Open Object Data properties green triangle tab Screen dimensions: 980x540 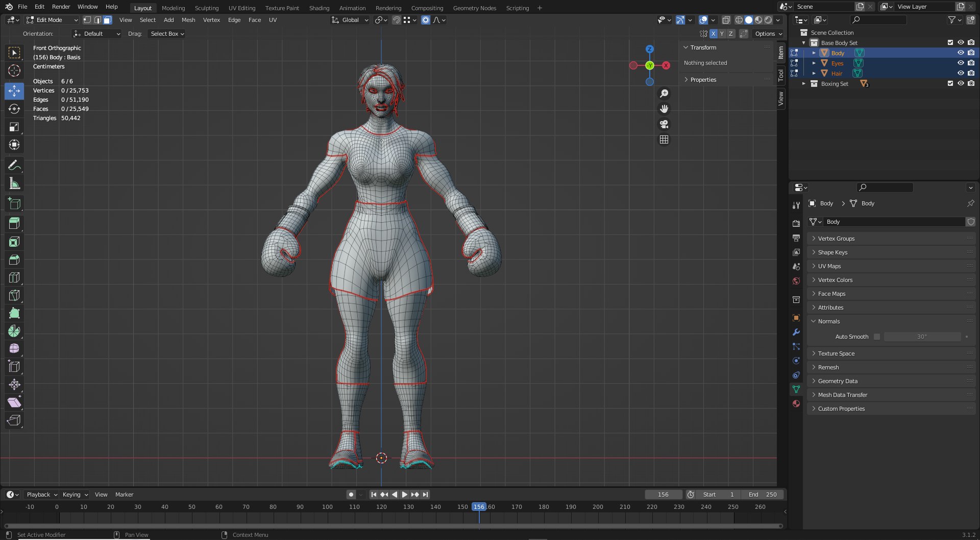(796, 389)
